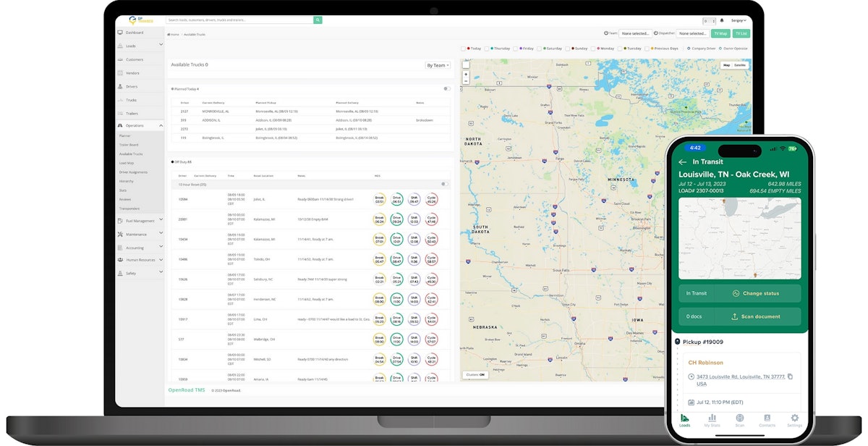
Task: Switch the map to Satellite view
Action: pyautogui.click(x=740, y=65)
